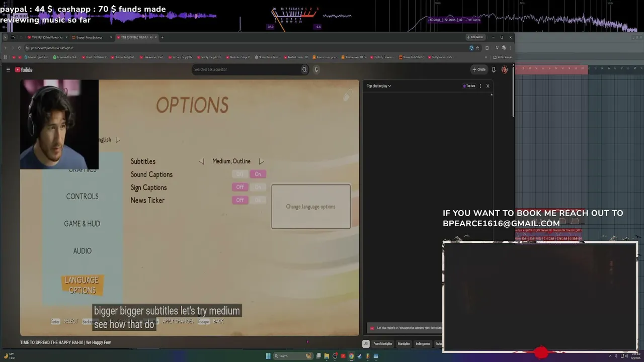Open the YouTube account avatar menu

pyautogui.click(x=504, y=69)
